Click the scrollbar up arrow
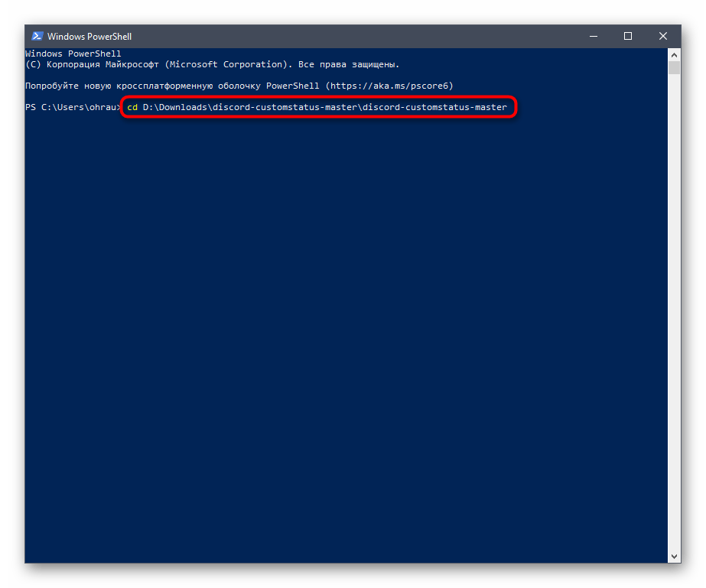The image size is (706, 588). point(674,55)
